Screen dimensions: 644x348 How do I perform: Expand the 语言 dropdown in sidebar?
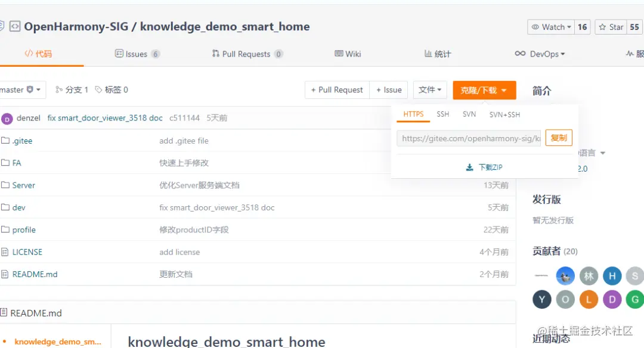coord(592,153)
